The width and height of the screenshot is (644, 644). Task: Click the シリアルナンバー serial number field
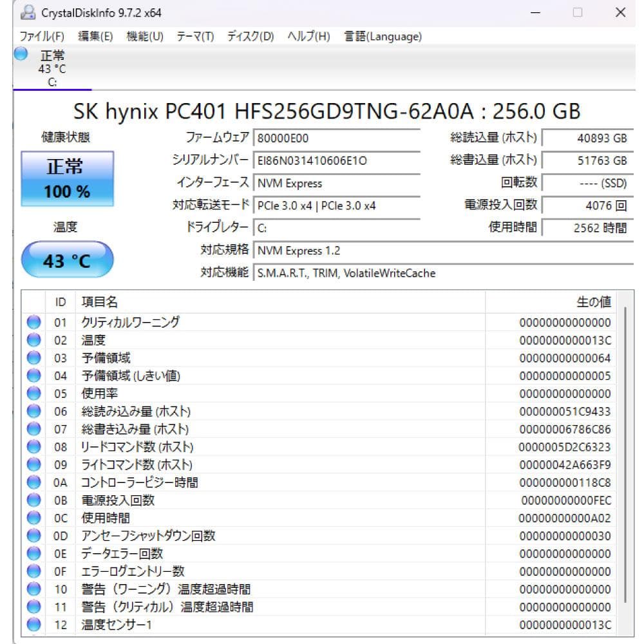point(335,161)
